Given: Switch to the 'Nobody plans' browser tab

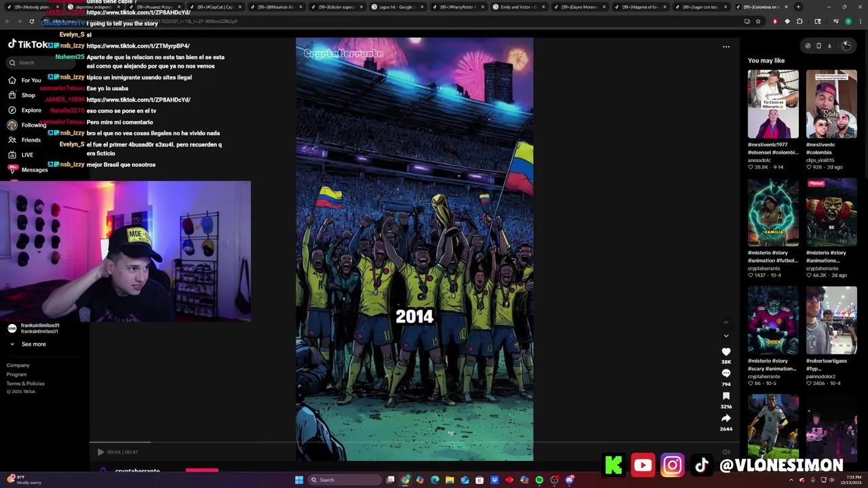Looking at the screenshot, I should pyautogui.click(x=33, y=7).
